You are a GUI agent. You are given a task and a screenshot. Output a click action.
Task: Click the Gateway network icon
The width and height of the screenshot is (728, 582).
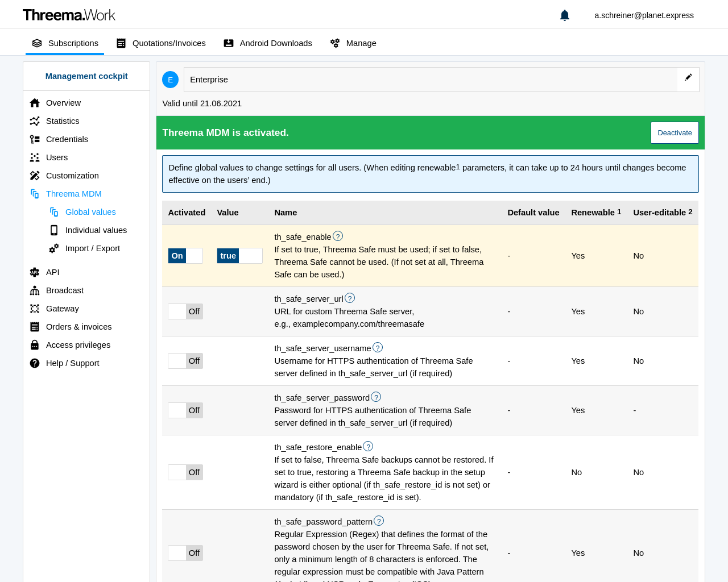click(35, 309)
